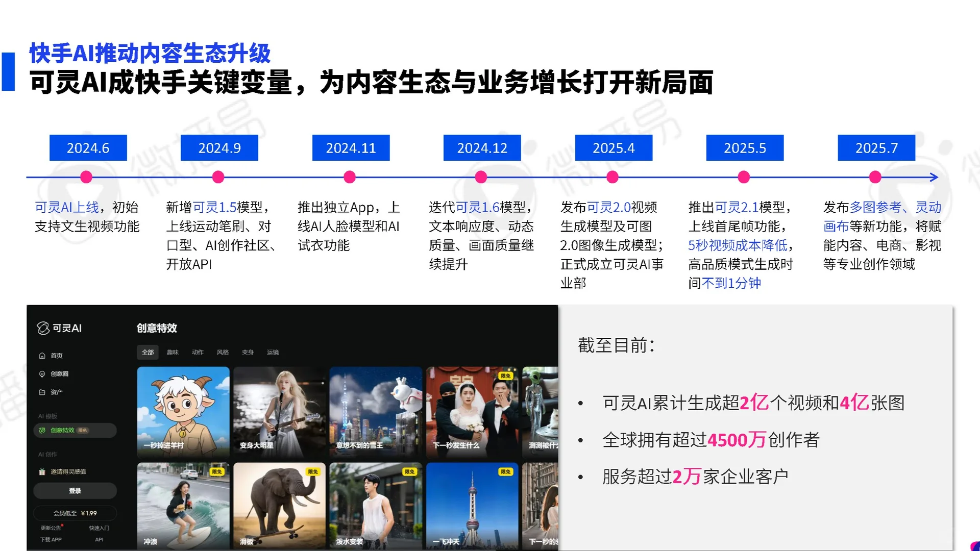Click 限免 badge on 冲浪 card
Screen dimensions: 980x551
217,472
